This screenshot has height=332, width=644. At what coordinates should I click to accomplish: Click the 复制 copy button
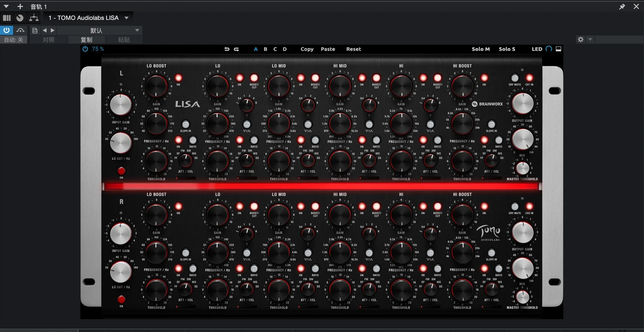86,40
